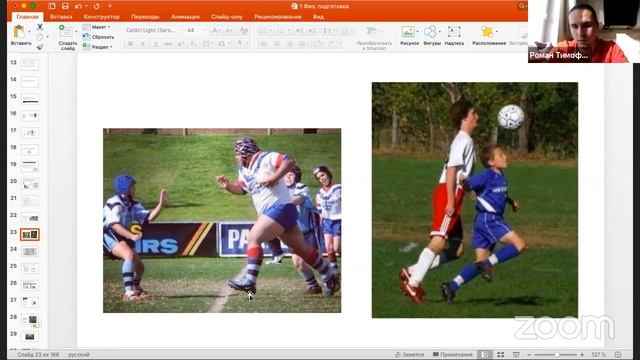Toggle Underline formatting
The height and width of the screenshot is (360, 640).
click(x=156, y=43)
